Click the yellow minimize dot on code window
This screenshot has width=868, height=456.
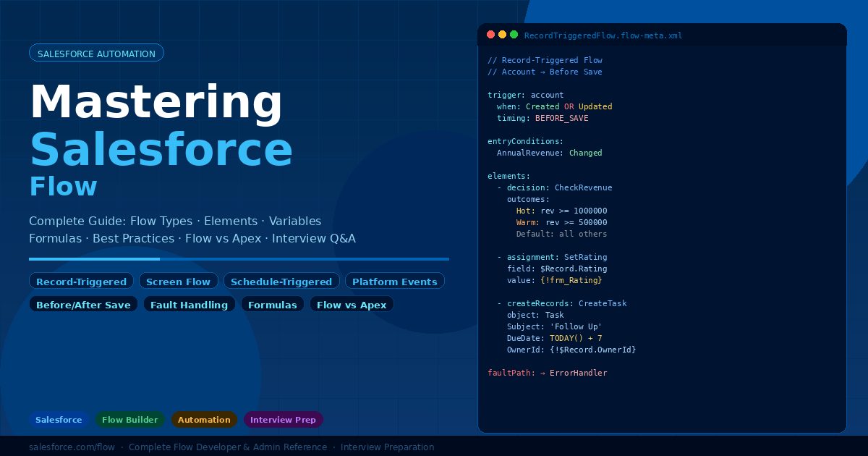503,35
